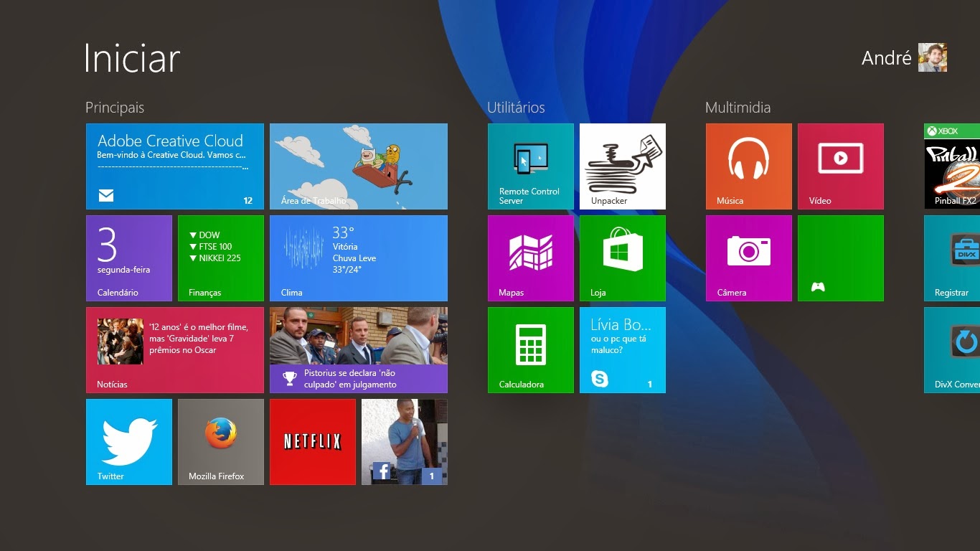Launch the Pinball FX2 Xbox tile

click(952, 166)
